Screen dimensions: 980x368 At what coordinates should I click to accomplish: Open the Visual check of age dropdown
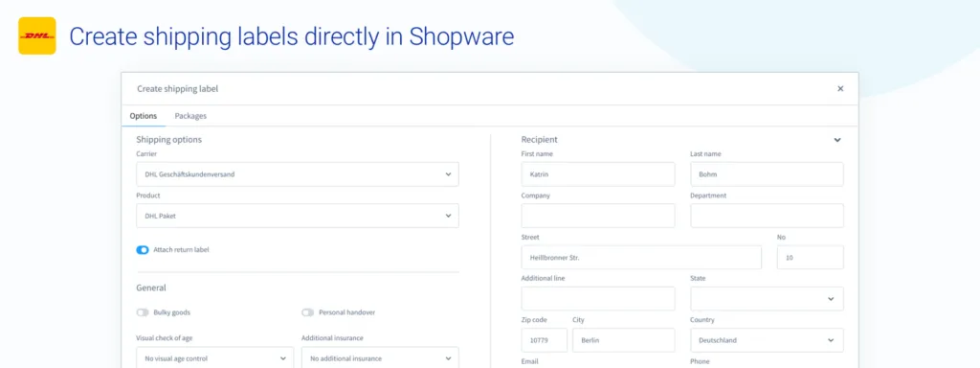point(215,358)
